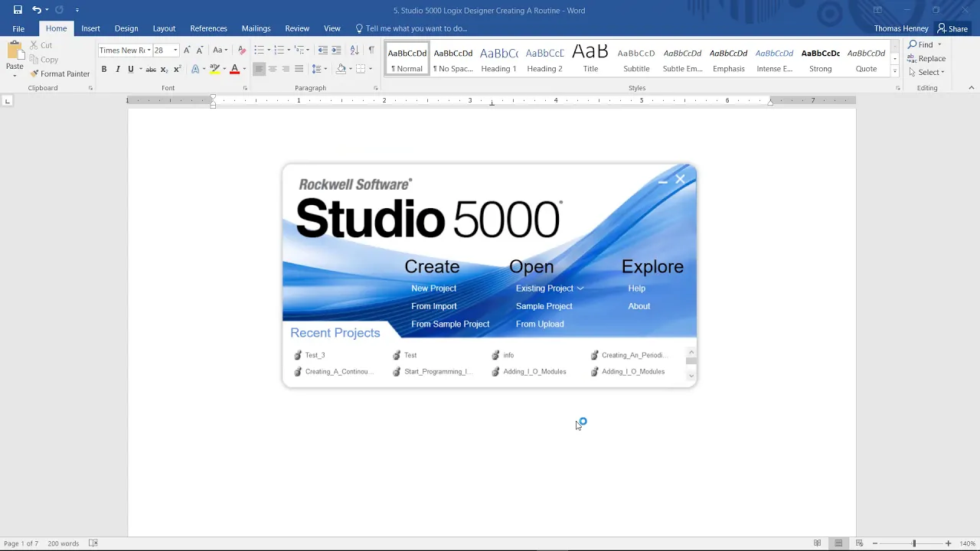Apply subscript formatting
980x551 pixels.
pyautogui.click(x=165, y=70)
